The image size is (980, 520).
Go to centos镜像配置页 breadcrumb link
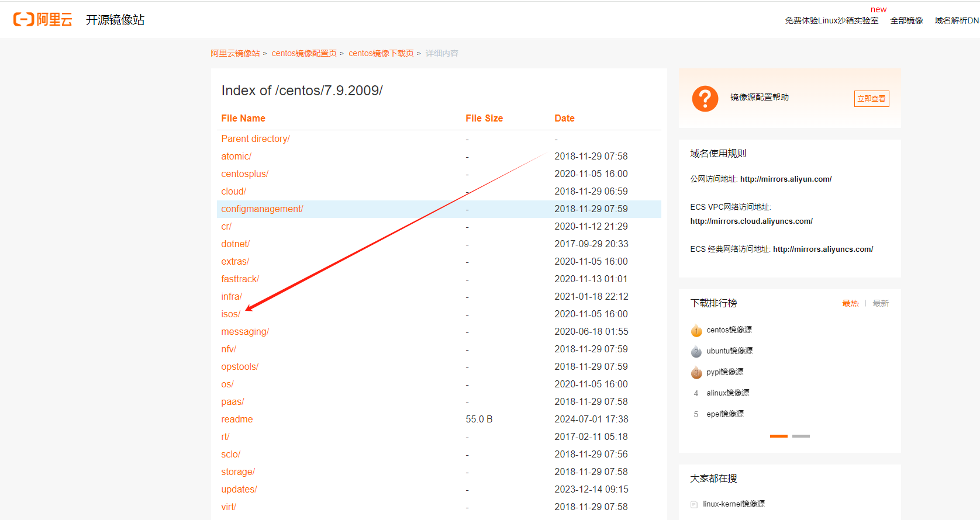click(304, 53)
